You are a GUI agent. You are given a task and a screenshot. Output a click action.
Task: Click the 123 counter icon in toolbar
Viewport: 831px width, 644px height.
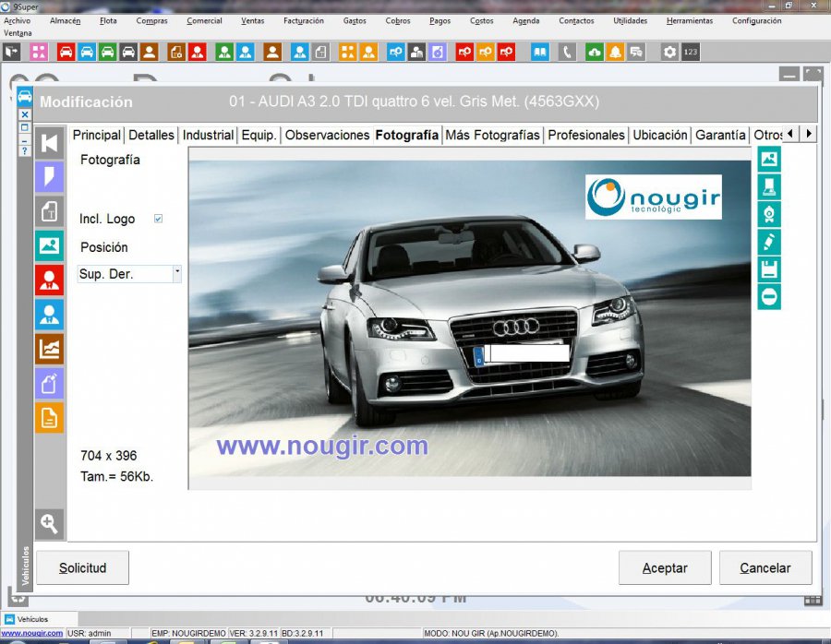[691, 52]
